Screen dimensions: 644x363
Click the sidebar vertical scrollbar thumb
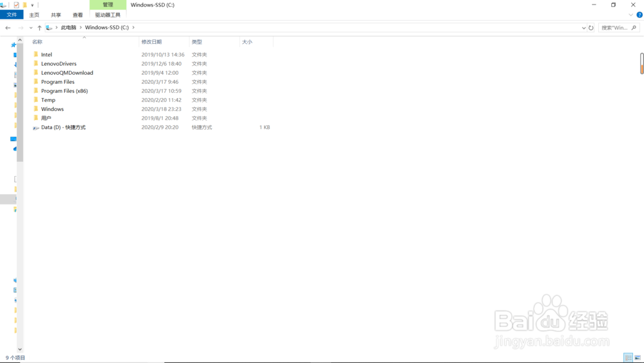[20, 103]
